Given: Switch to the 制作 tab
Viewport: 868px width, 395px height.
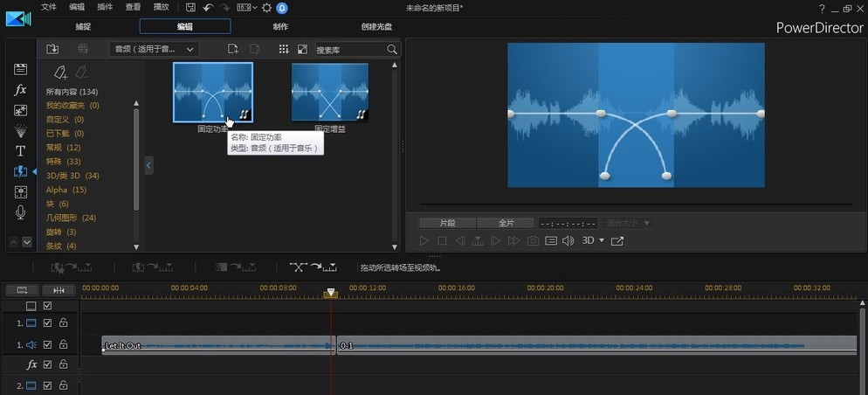Looking at the screenshot, I should click(x=279, y=26).
